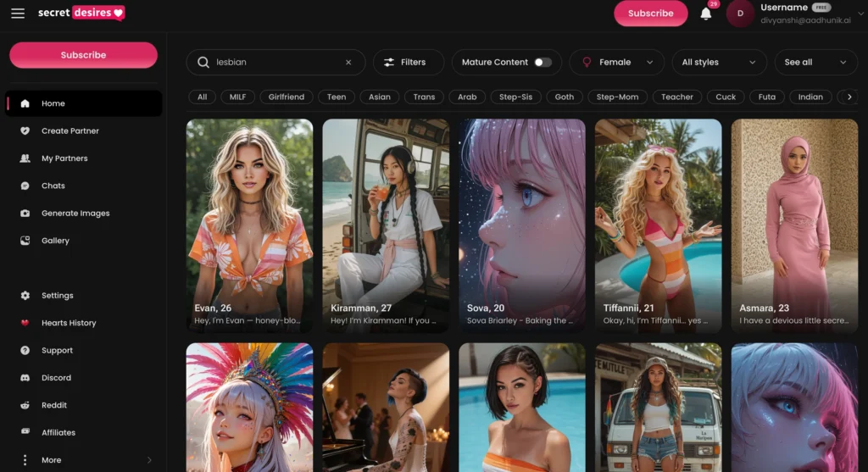Click the Affiliates icon
The image size is (868, 472).
point(25,431)
